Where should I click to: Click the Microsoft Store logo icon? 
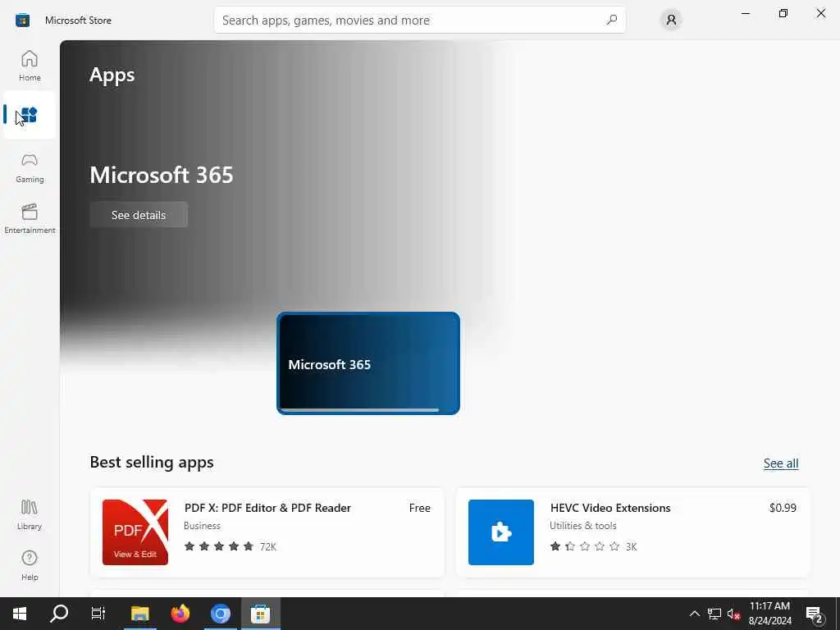pos(22,21)
